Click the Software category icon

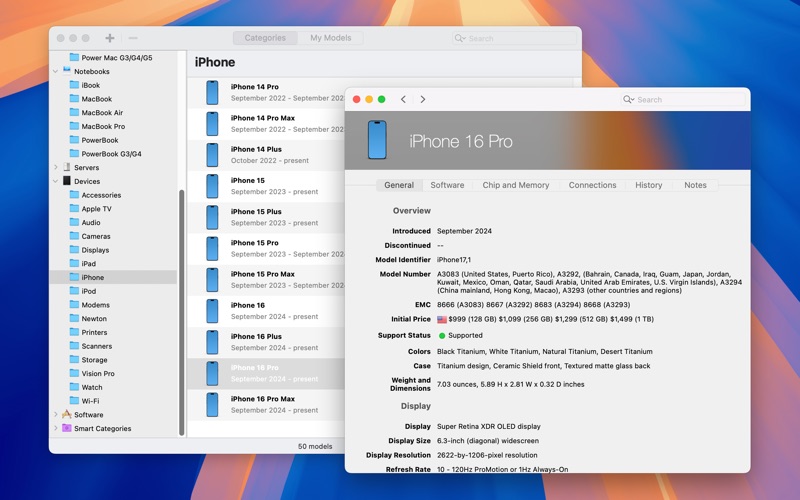(x=67, y=414)
